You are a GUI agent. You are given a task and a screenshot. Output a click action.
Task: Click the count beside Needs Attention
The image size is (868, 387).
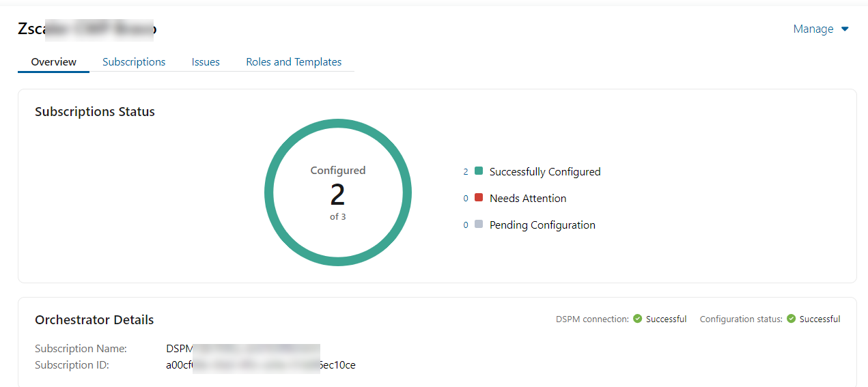click(x=466, y=199)
